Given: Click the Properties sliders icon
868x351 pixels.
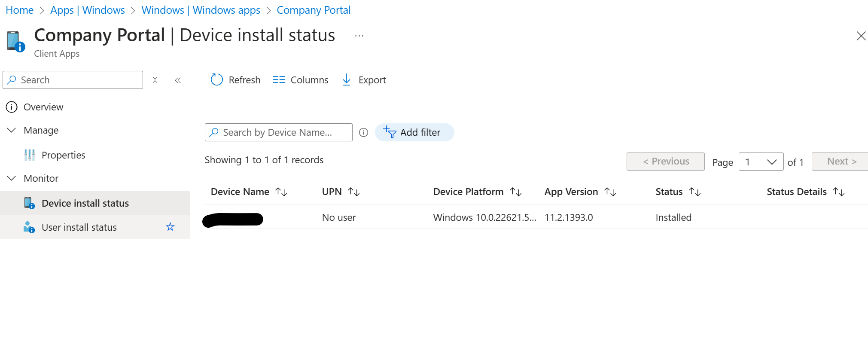Looking at the screenshot, I should tap(30, 155).
